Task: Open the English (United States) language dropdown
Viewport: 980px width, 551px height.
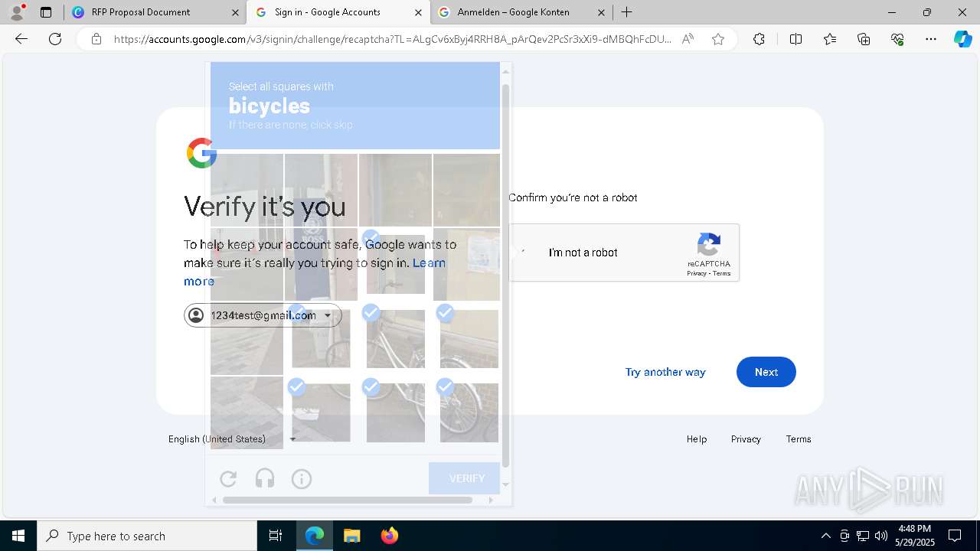Action: tap(232, 439)
